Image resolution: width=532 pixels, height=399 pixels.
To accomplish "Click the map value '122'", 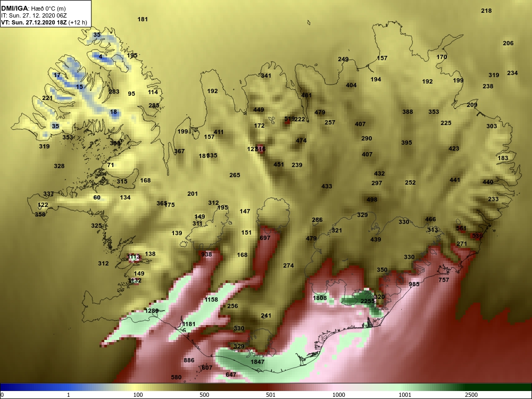I will (43, 205).
